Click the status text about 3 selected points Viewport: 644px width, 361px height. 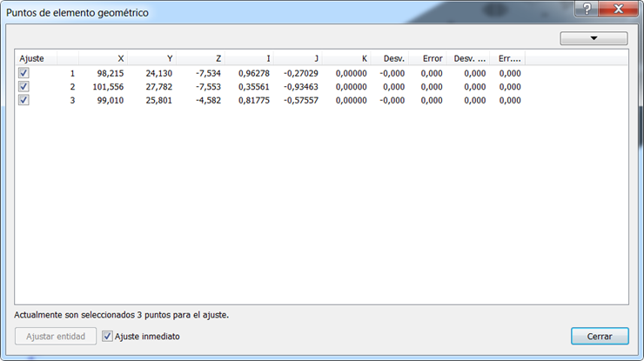(x=122, y=315)
